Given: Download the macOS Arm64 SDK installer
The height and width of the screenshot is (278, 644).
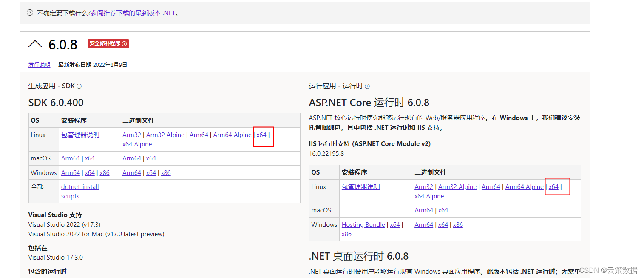Looking at the screenshot, I should [x=70, y=158].
